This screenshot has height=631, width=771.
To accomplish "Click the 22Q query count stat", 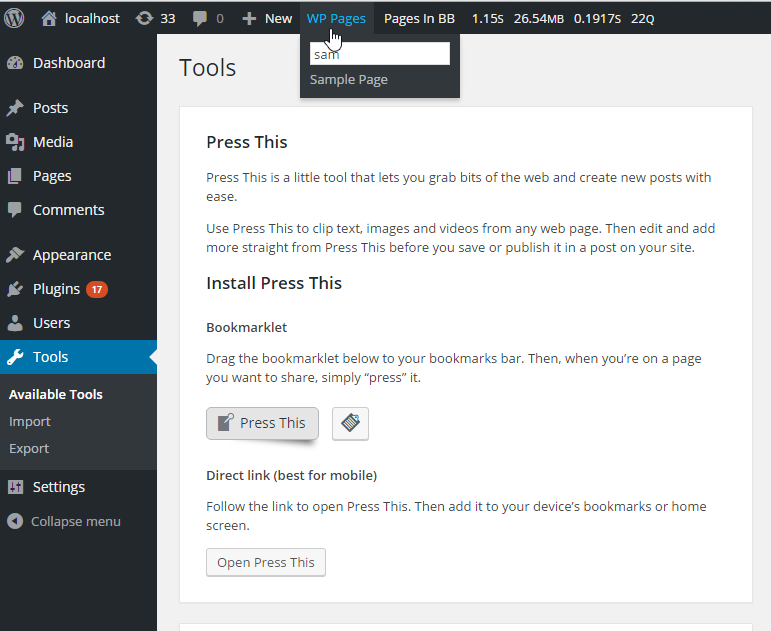I will [x=643, y=19].
